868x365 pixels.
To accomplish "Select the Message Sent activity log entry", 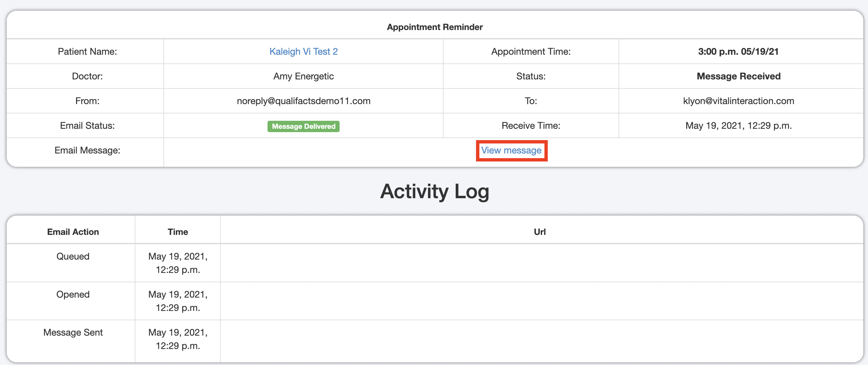I will (72, 332).
